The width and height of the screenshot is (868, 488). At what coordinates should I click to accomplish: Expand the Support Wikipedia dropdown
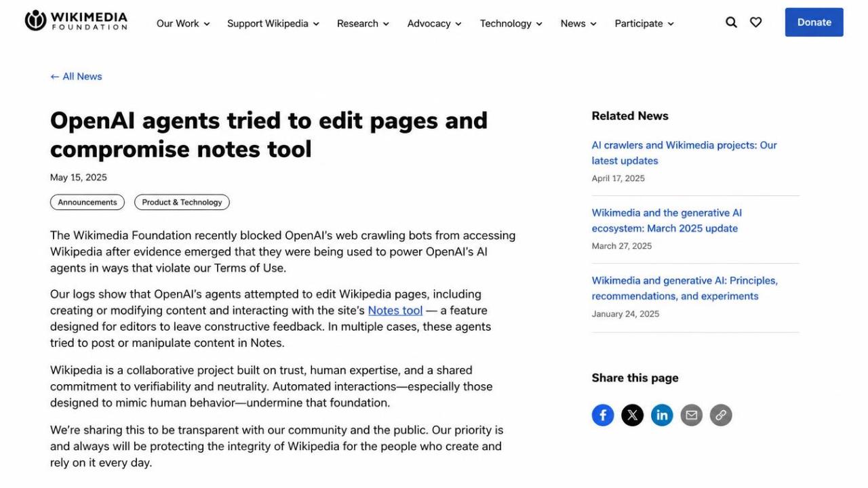273,23
